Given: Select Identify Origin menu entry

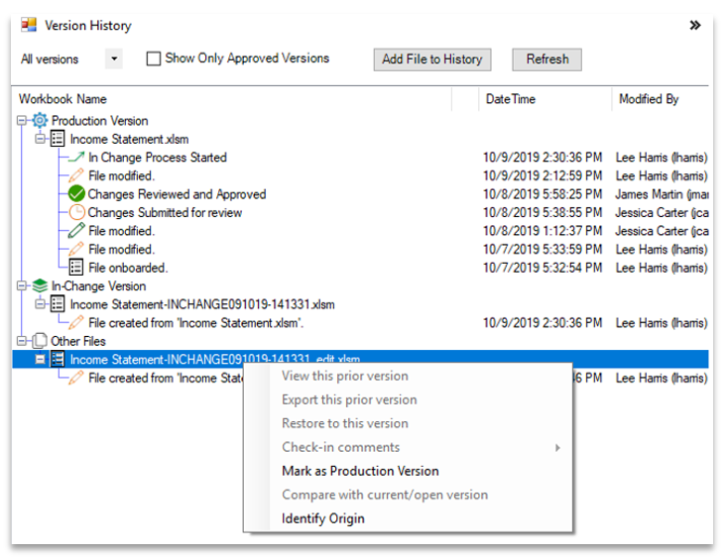Looking at the screenshot, I should (323, 518).
